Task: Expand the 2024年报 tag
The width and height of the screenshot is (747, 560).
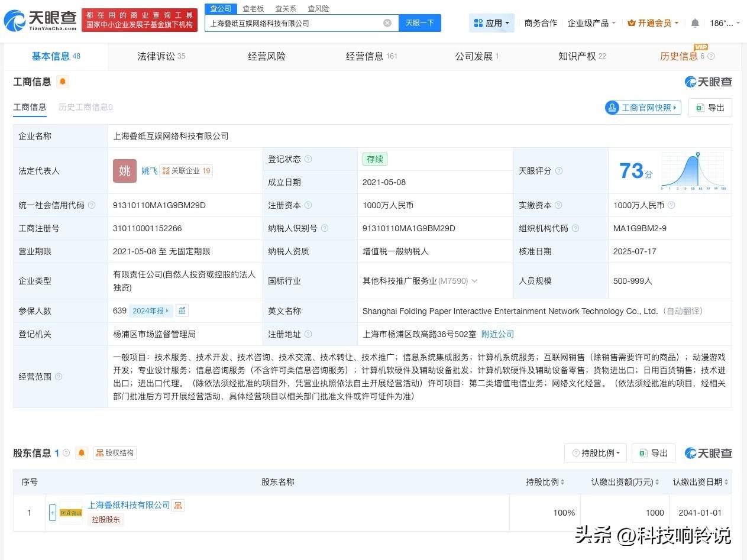Action: pos(151,310)
